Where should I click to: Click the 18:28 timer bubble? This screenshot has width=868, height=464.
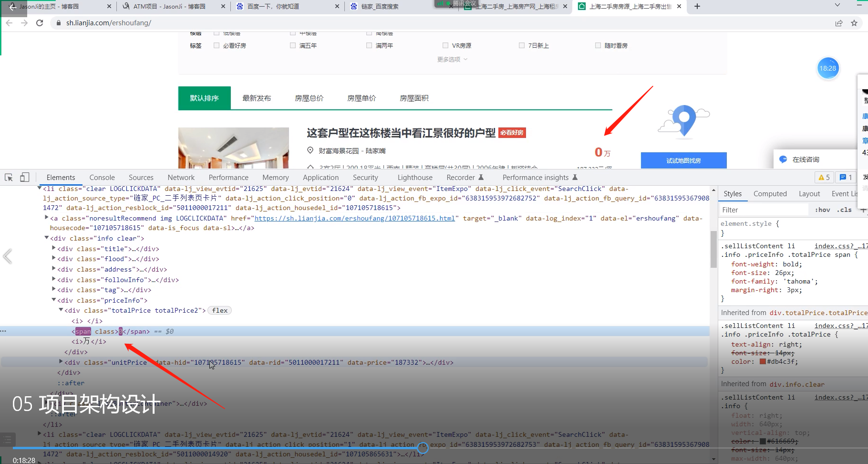[x=827, y=68]
